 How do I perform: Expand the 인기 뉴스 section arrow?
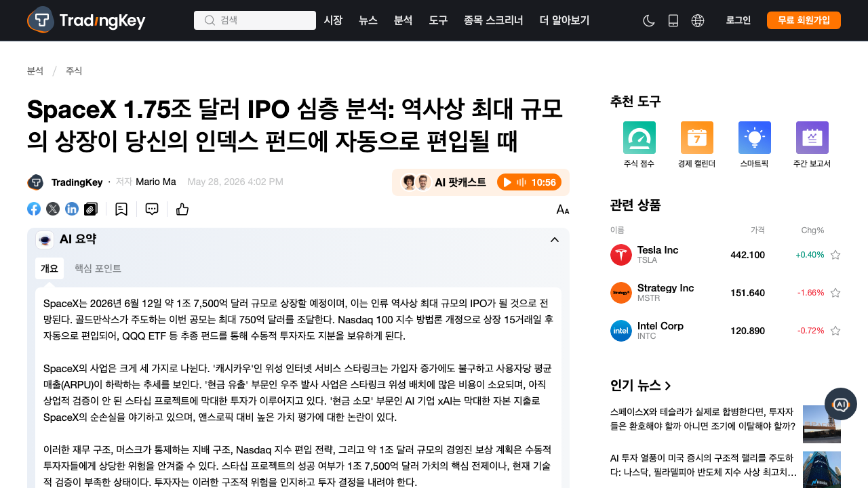(668, 386)
